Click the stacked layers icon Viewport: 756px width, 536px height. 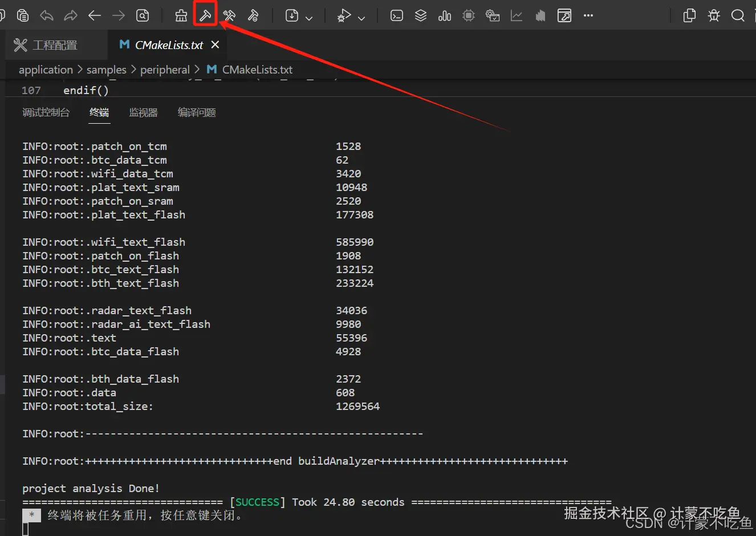click(421, 15)
